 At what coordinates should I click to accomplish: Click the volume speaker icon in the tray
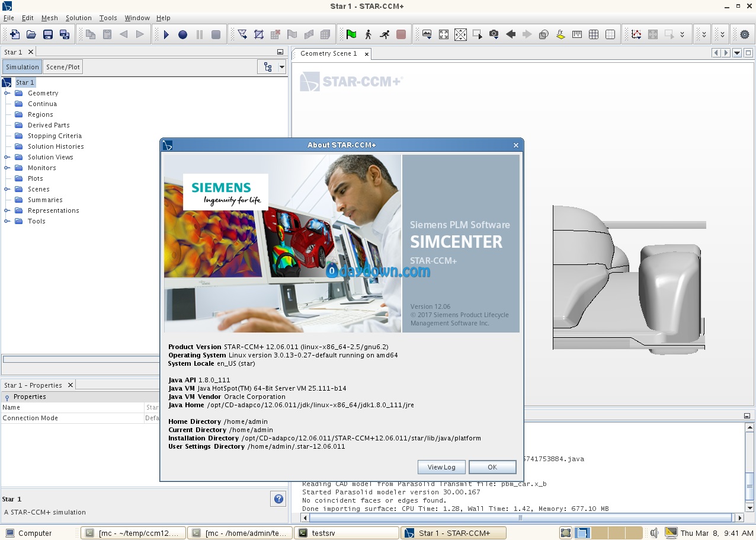pyautogui.click(x=654, y=533)
